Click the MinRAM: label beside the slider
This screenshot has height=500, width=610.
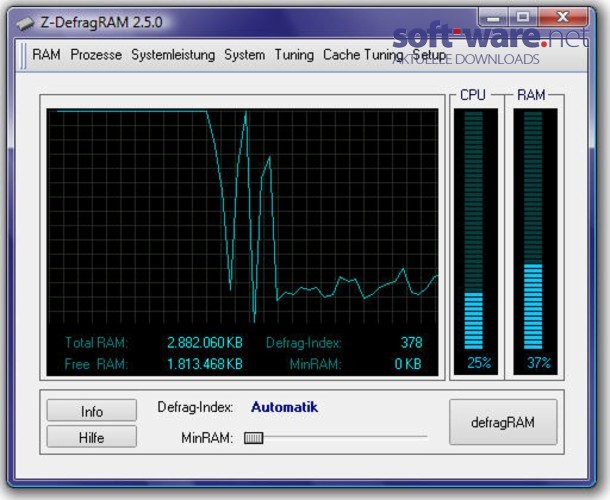(207, 438)
